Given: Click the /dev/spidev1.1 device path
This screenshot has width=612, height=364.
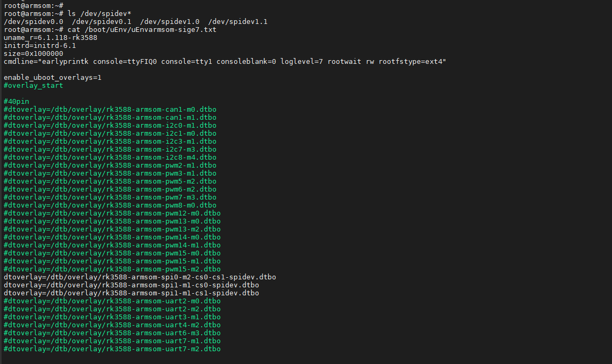Looking at the screenshot, I should point(238,22).
